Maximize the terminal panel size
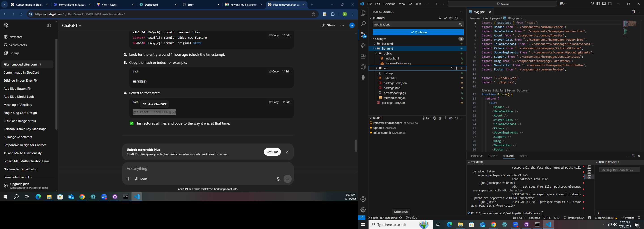 click(633, 156)
